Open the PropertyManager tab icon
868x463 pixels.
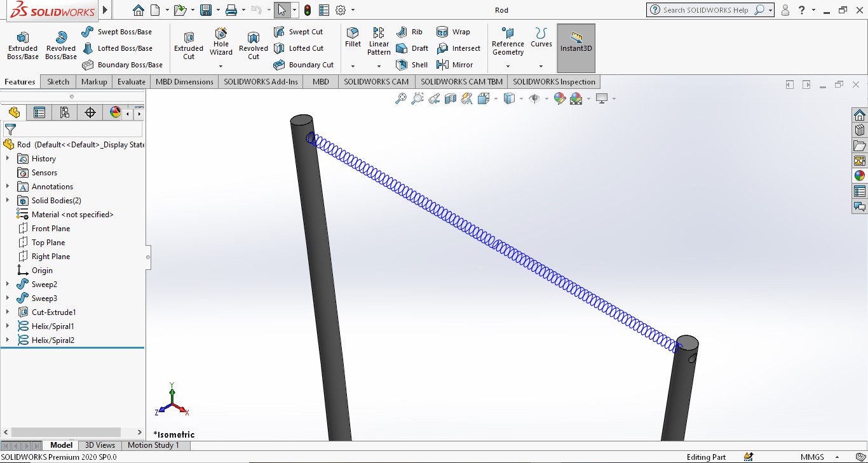point(39,113)
